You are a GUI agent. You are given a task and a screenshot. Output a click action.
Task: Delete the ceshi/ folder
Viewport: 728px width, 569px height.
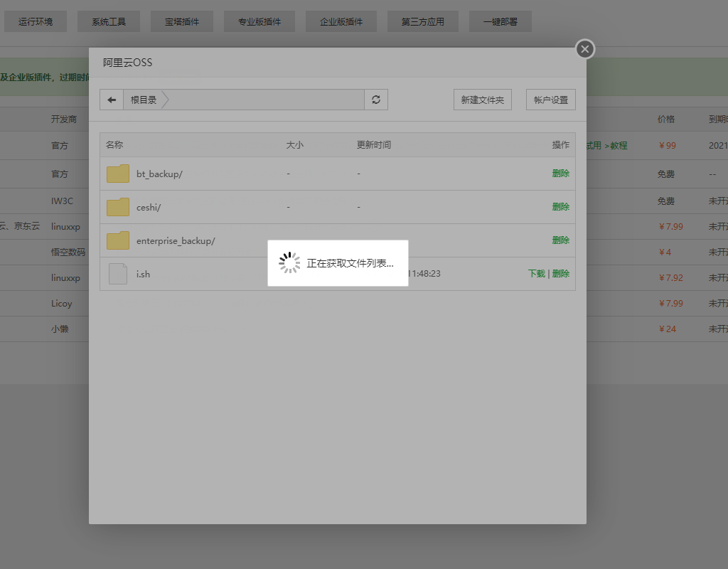click(x=560, y=207)
